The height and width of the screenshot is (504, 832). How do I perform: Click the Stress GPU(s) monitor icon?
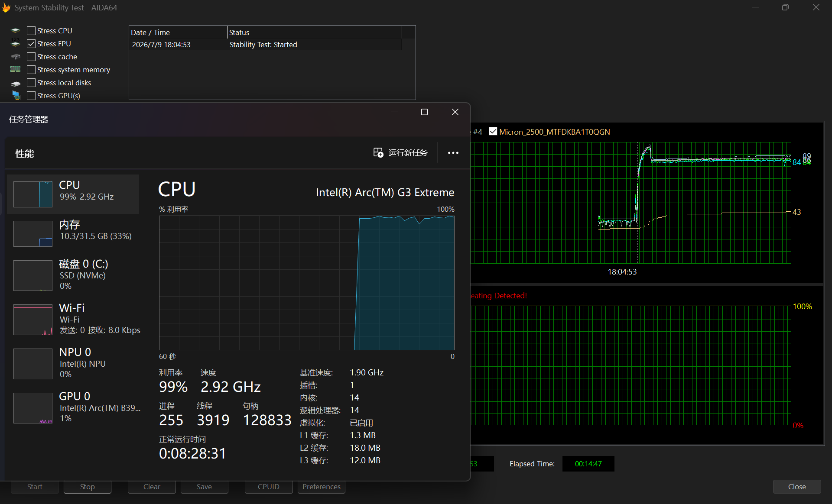click(16, 96)
